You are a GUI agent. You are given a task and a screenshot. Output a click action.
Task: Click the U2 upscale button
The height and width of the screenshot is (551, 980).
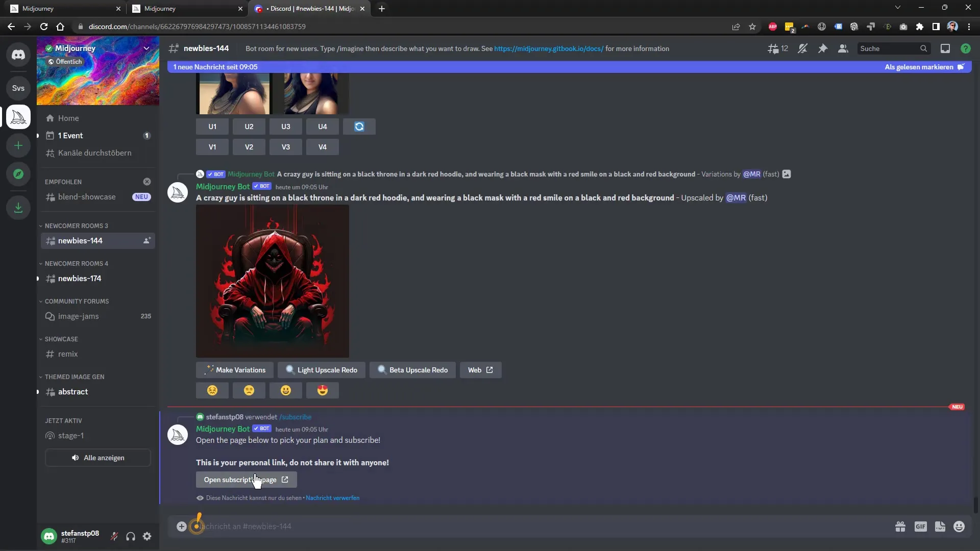pyautogui.click(x=249, y=127)
